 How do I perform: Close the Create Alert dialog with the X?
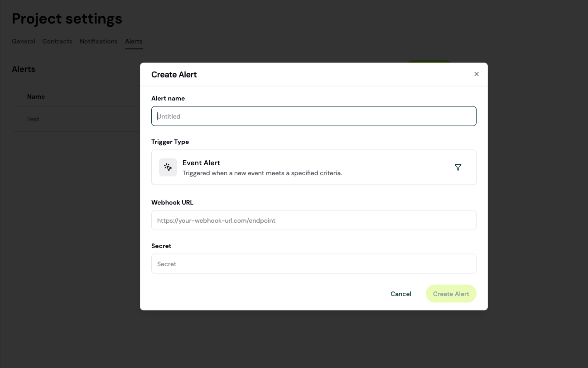coord(476,74)
